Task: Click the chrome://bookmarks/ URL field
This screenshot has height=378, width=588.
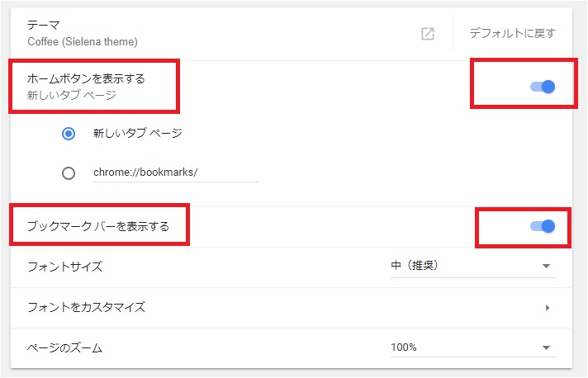Action: [x=176, y=172]
